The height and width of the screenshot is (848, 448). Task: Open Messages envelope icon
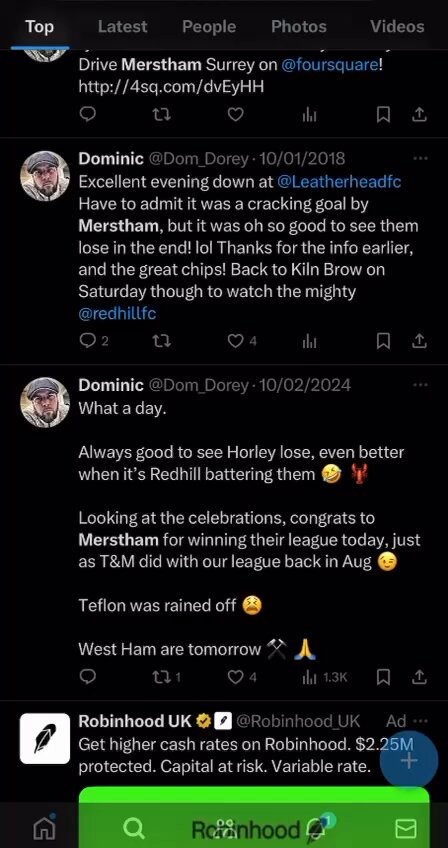point(405,828)
